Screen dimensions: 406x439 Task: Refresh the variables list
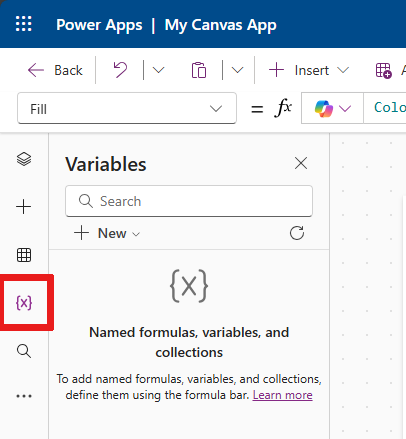(297, 233)
